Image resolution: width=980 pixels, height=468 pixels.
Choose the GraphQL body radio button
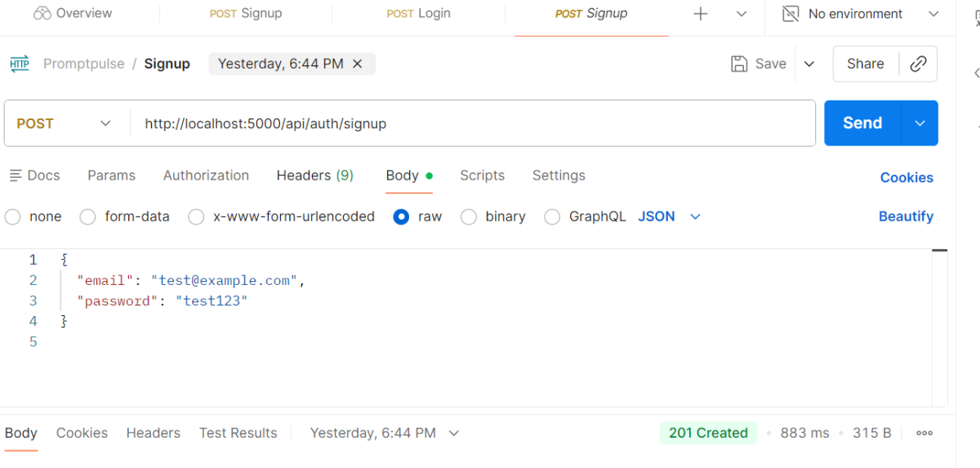click(x=553, y=216)
